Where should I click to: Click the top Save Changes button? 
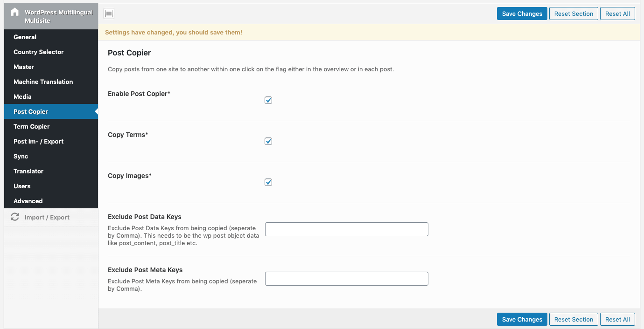(522, 14)
